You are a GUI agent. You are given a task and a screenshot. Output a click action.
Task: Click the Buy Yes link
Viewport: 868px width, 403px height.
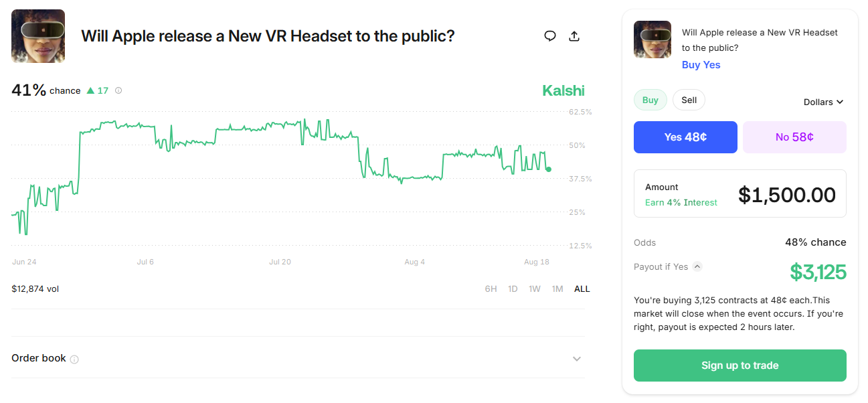pyautogui.click(x=701, y=65)
